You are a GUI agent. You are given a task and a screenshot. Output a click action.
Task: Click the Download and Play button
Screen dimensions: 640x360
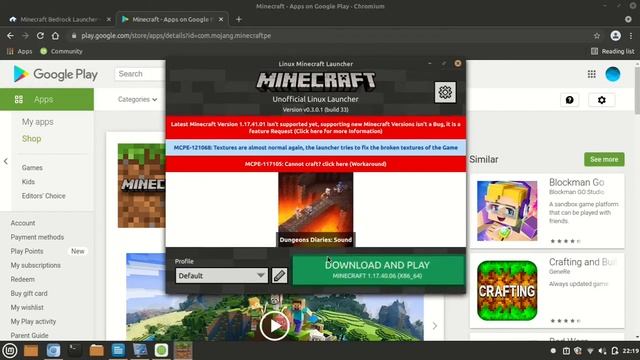click(378, 270)
